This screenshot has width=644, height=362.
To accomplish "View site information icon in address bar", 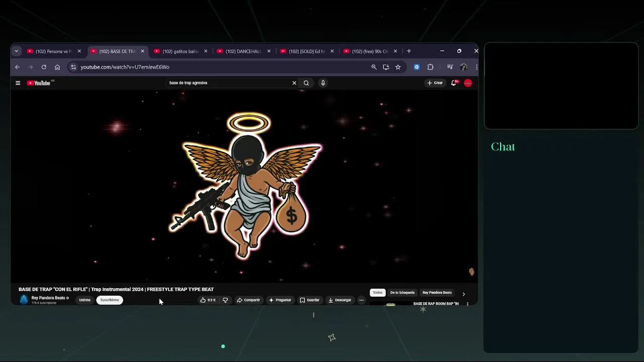I will [x=73, y=67].
